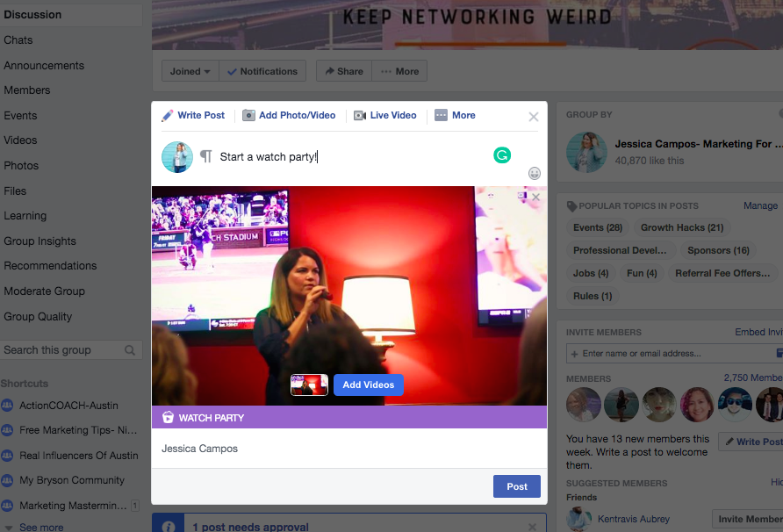
Task: Click the Share button
Action: 343,71
